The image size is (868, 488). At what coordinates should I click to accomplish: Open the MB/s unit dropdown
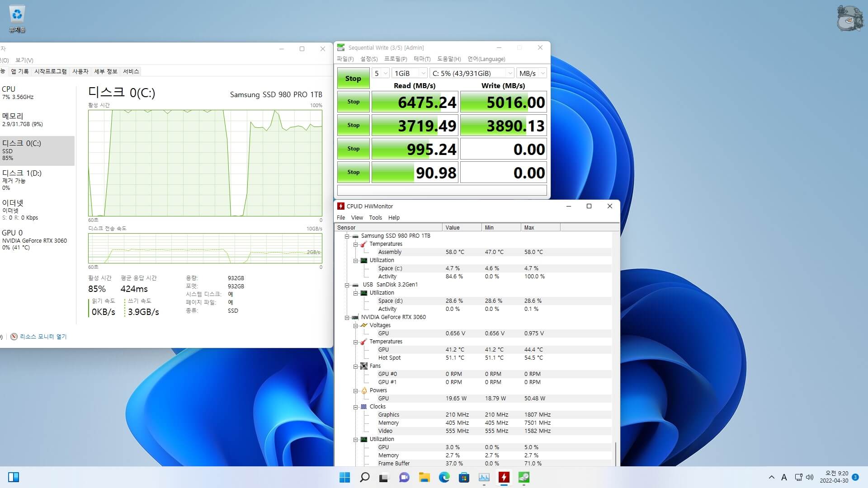point(532,73)
